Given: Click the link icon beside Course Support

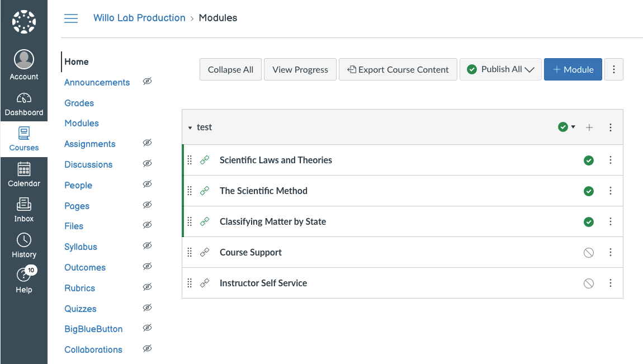Looking at the screenshot, I should [205, 252].
